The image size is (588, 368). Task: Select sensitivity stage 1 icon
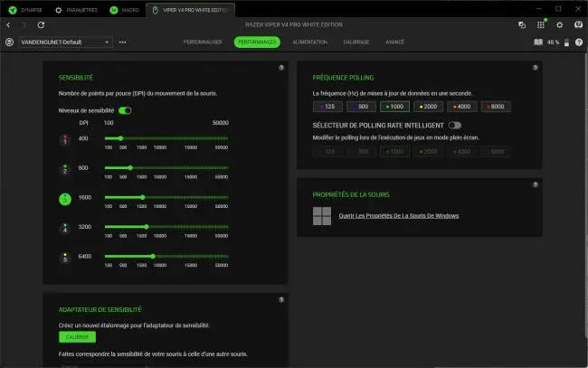point(65,140)
